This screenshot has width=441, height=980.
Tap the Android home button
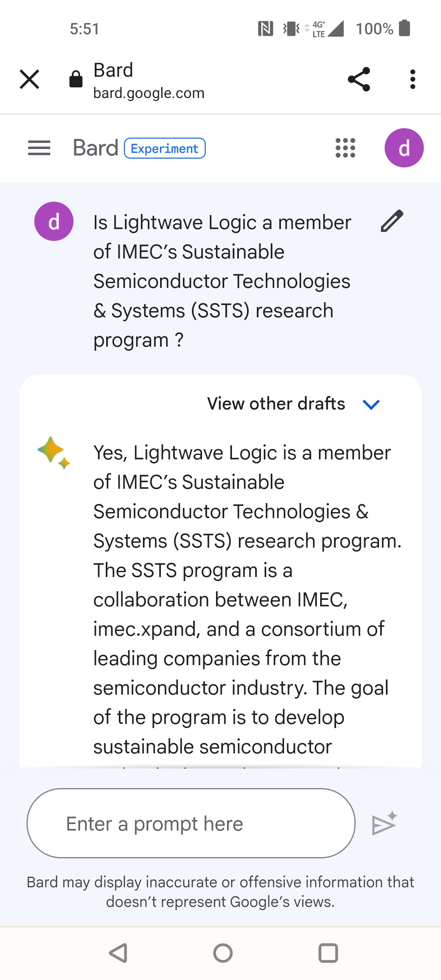pos(223,953)
